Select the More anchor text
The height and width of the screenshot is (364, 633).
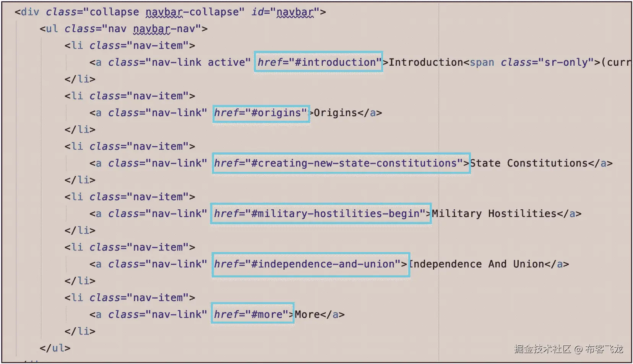(308, 314)
